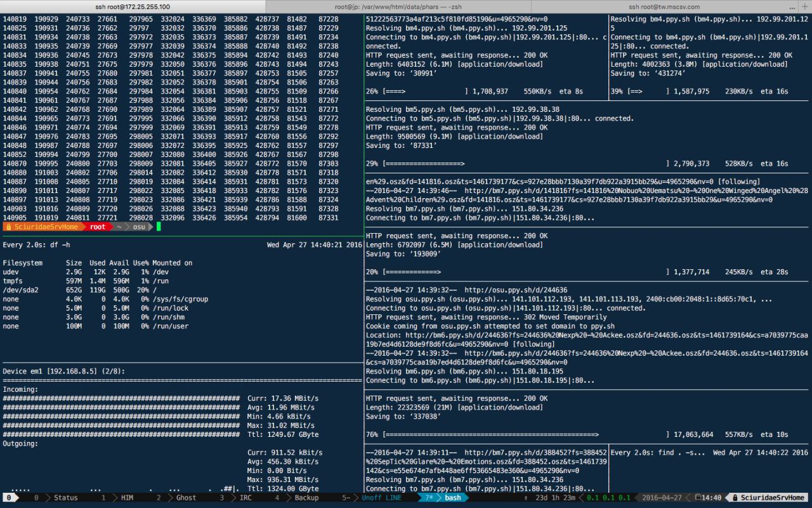Select the active tmux window 7 bash

(444, 498)
